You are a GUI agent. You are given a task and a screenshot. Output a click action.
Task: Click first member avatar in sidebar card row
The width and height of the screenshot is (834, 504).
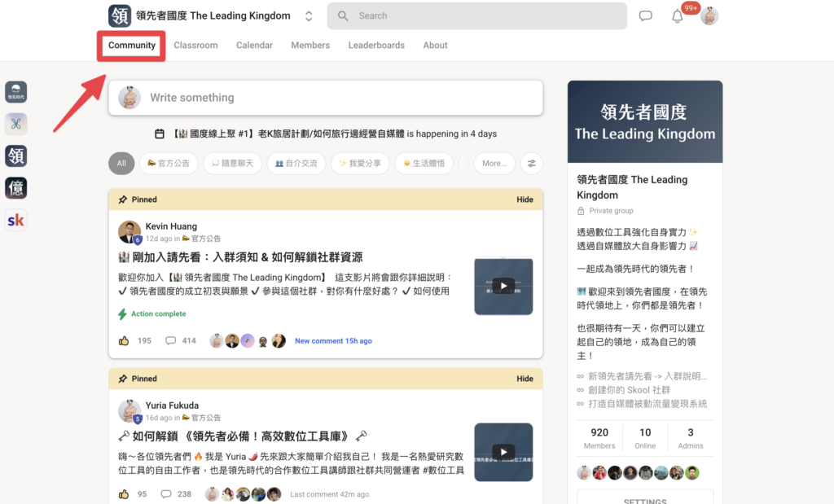click(584, 472)
